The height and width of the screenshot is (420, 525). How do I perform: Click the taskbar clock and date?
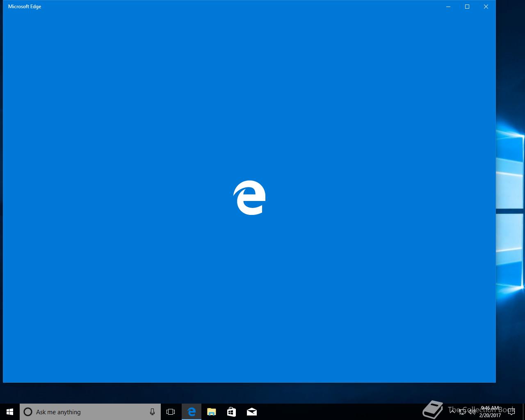[x=490, y=412]
